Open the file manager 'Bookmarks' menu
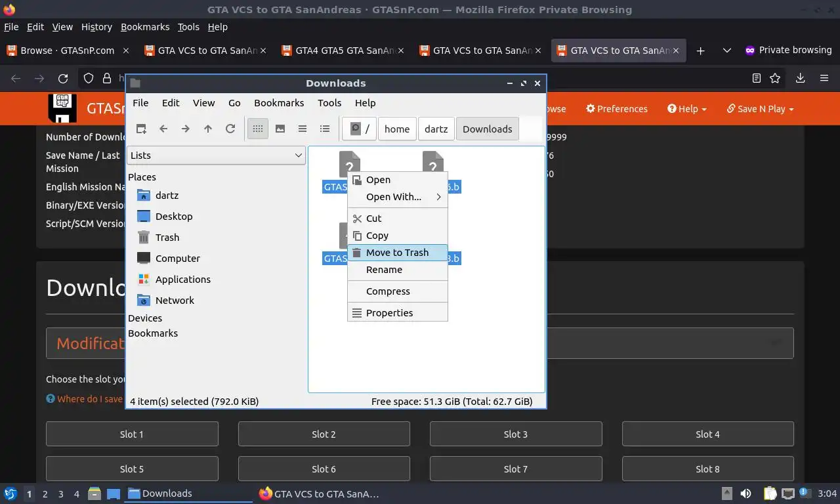 279,103
